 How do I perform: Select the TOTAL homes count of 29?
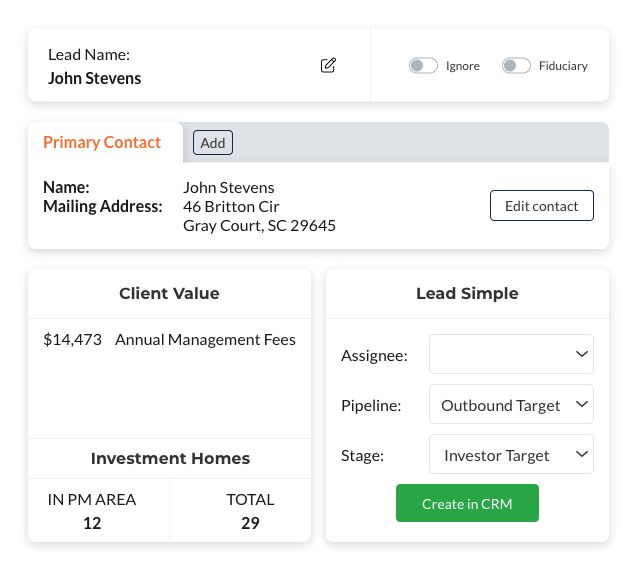click(250, 522)
